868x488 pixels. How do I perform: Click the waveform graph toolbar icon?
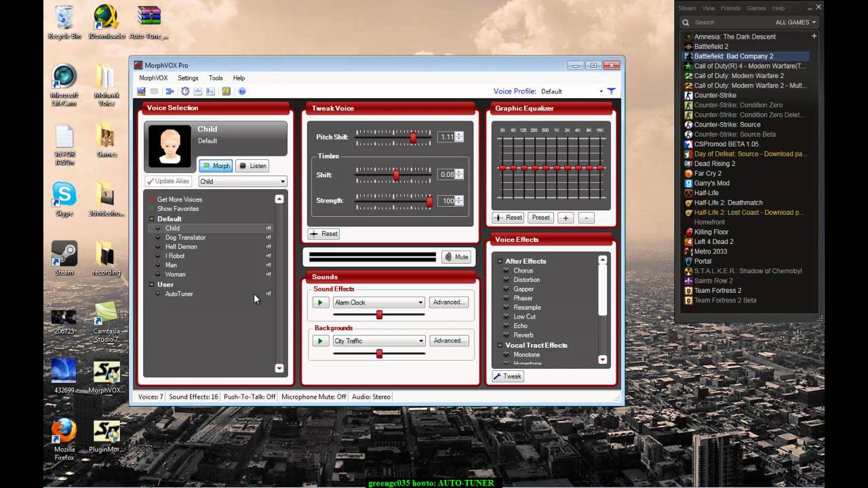[x=198, y=91]
